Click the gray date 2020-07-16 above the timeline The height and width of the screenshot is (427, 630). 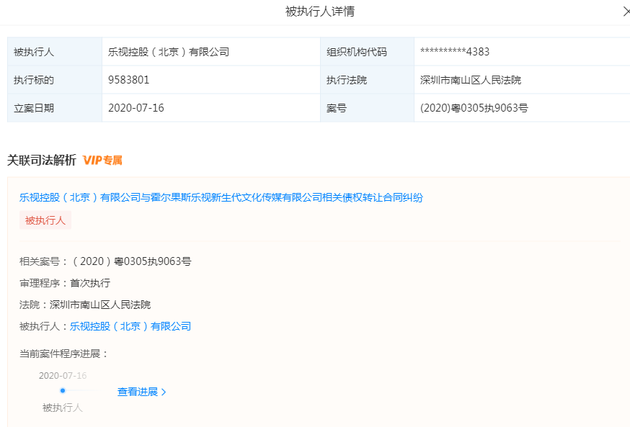[63, 376]
